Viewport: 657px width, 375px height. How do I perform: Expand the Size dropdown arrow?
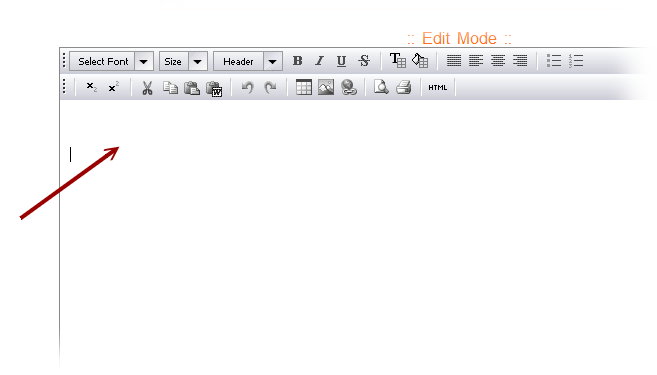[x=198, y=62]
